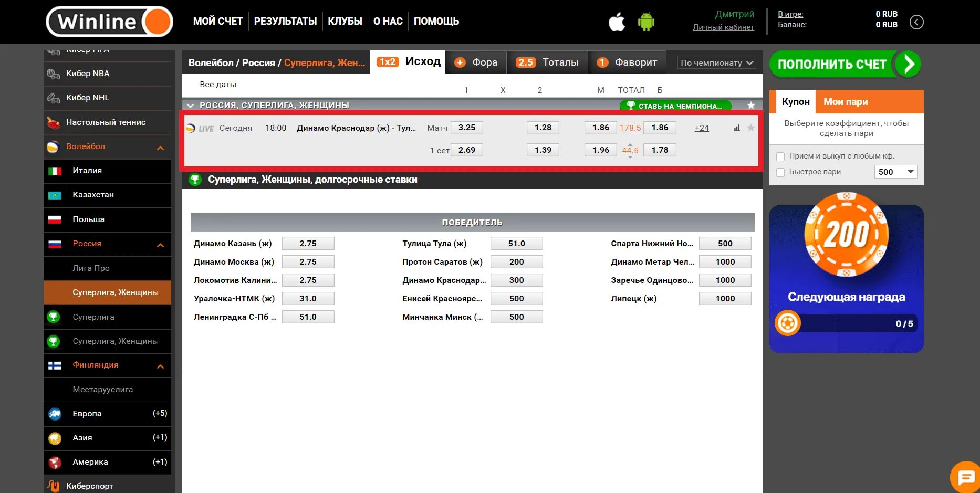Collapse the Финляндия section chevron
This screenshot has width=980, height=493.
(160, 366)
